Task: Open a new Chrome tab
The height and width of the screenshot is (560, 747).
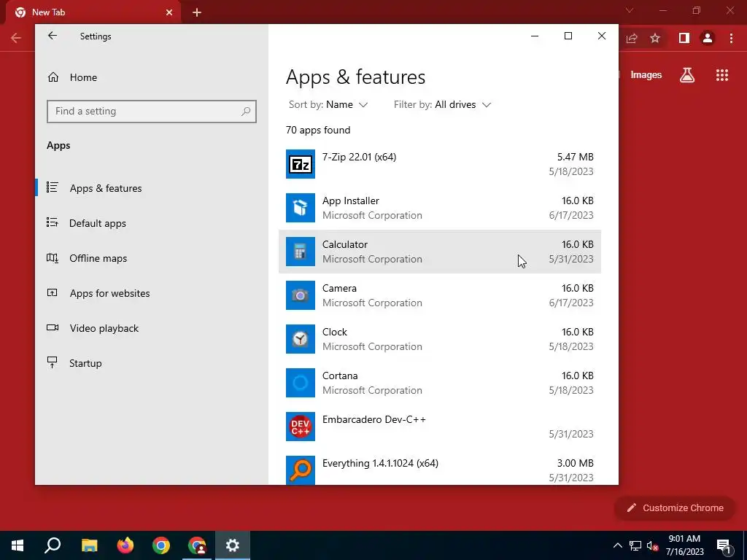Action: (197, 13)
